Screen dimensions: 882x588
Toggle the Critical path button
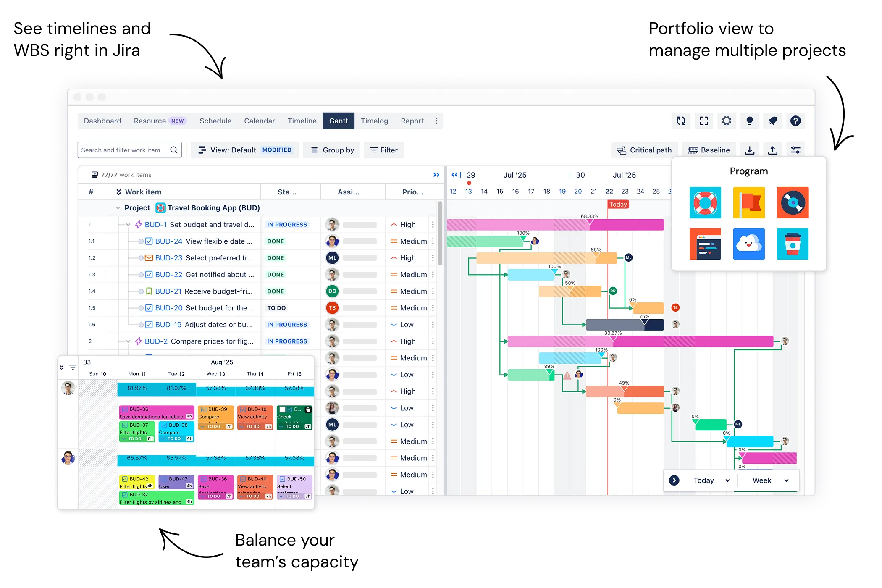click(644, 150)
